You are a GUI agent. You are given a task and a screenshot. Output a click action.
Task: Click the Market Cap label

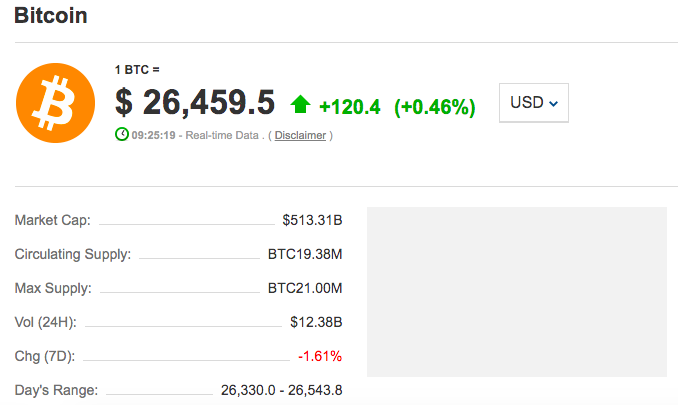tap(53, 221)
